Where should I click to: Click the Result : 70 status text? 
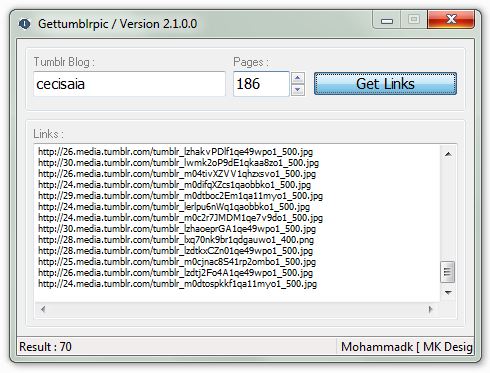pyautogui.click(x=45, y=347)
